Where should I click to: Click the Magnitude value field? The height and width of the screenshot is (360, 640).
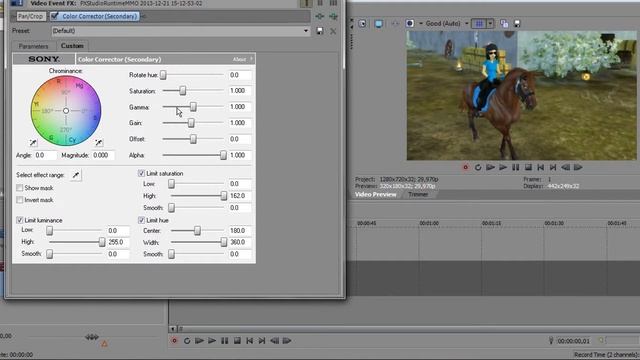(x=103, y=155)
